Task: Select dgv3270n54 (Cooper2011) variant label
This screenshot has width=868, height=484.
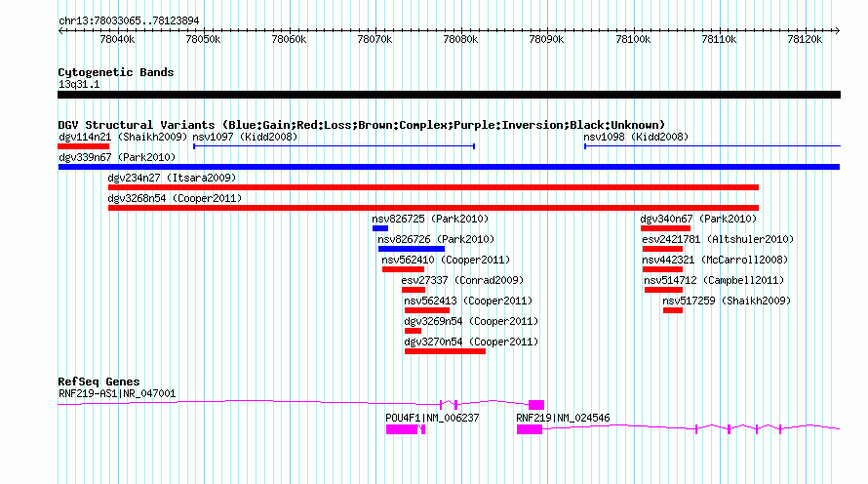Action: pyautogui.click(x=471, y=342)
